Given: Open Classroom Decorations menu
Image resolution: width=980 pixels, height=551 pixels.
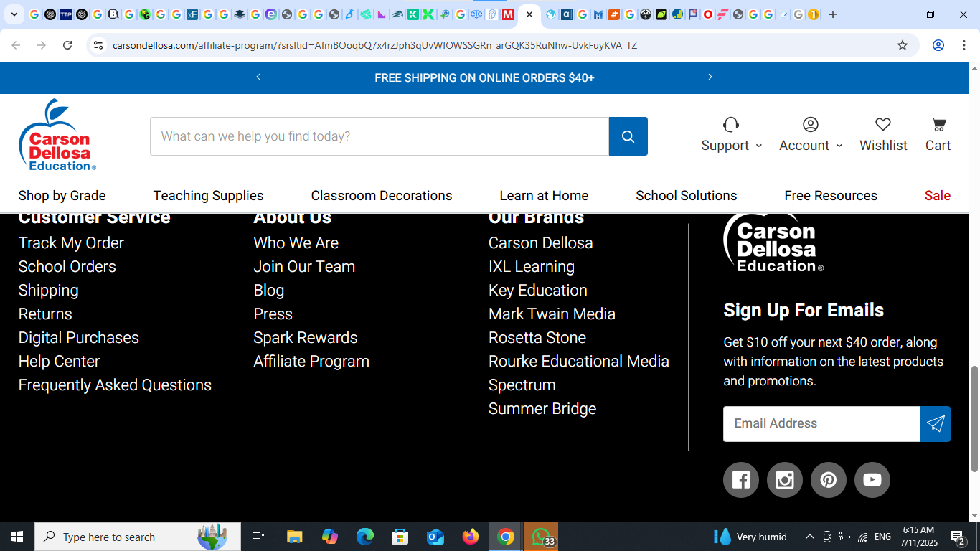Looking at the screenshot, I should [x=382, y=196].
